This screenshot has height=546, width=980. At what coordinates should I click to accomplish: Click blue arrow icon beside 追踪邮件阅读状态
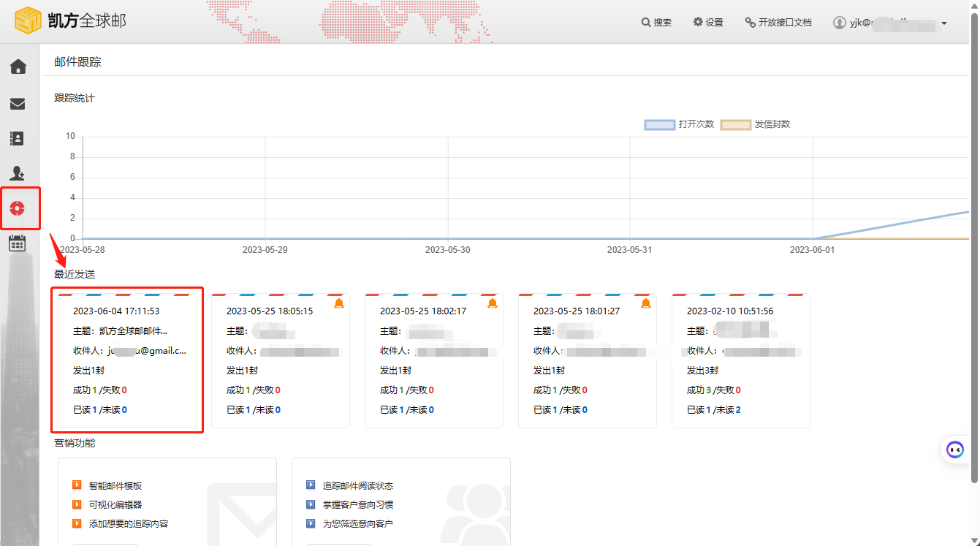[311, 485]
